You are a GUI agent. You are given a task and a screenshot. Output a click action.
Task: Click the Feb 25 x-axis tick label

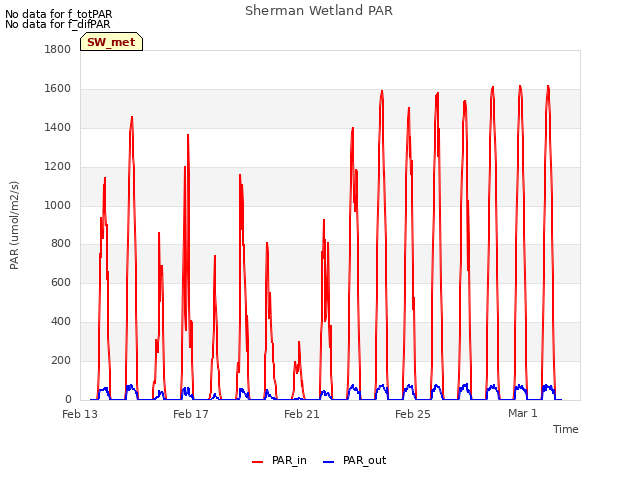[x=413, y=414]
